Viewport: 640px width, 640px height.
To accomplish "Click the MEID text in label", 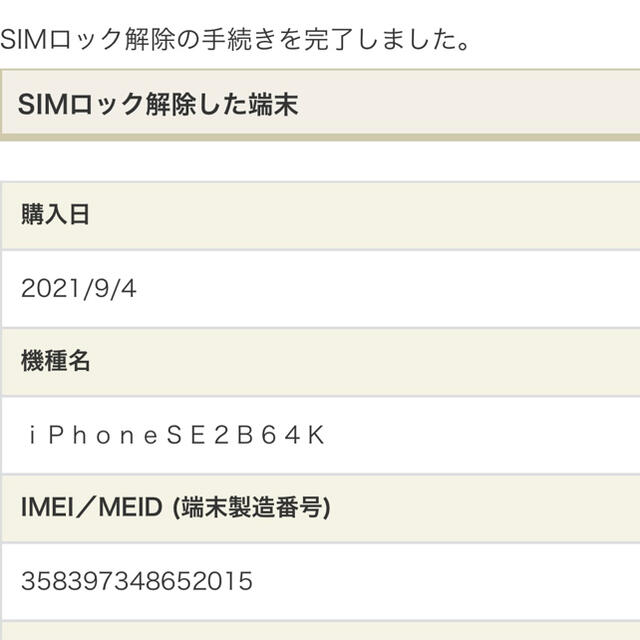I will coord(131,507).
